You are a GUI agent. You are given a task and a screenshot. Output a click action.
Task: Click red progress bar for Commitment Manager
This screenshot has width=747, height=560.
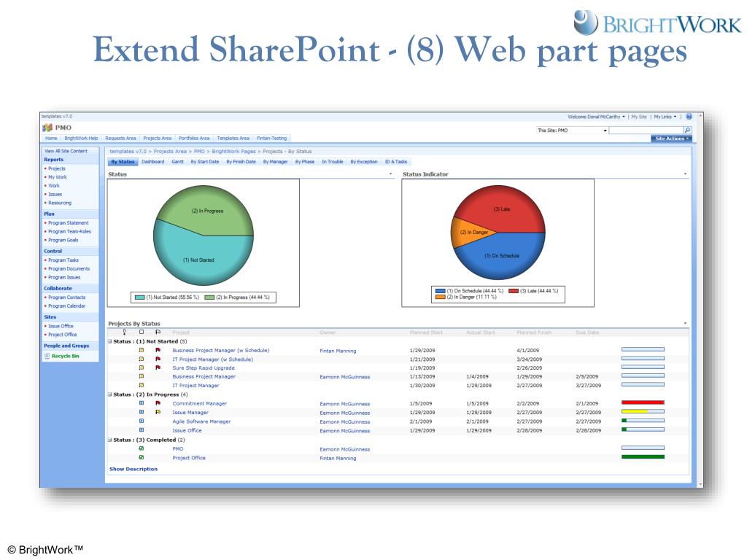pos(643,402)
